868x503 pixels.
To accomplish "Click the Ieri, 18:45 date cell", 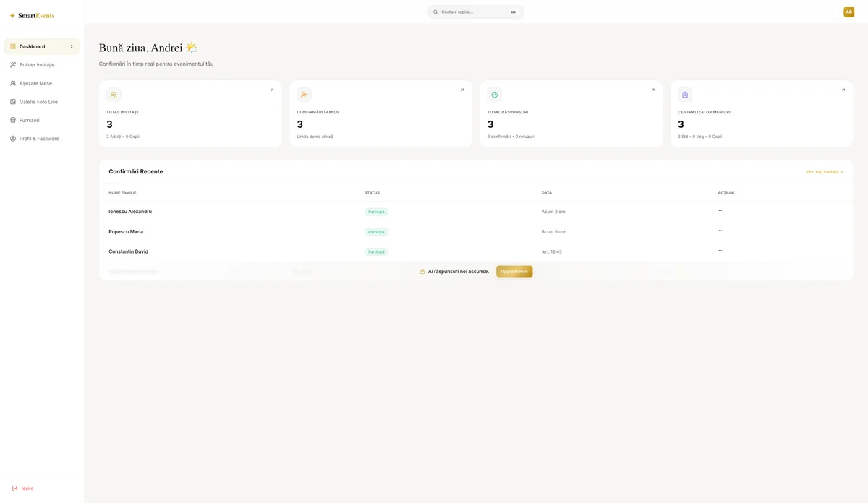I will (552, 252).
